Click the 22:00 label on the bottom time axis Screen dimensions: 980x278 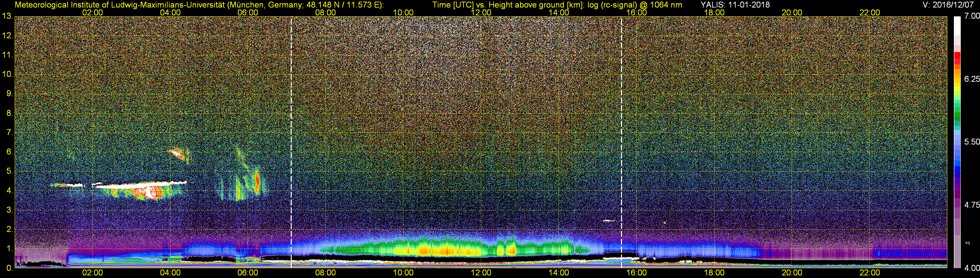pos(870,273)
